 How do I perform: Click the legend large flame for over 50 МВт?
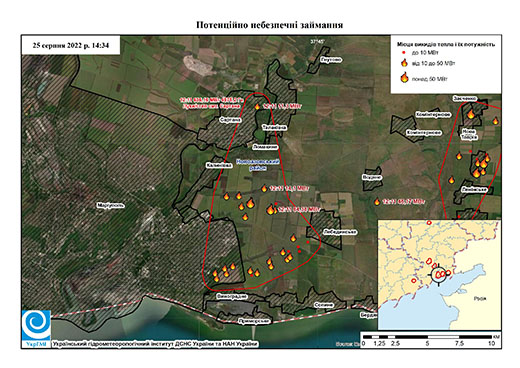(x=404, y=78)
